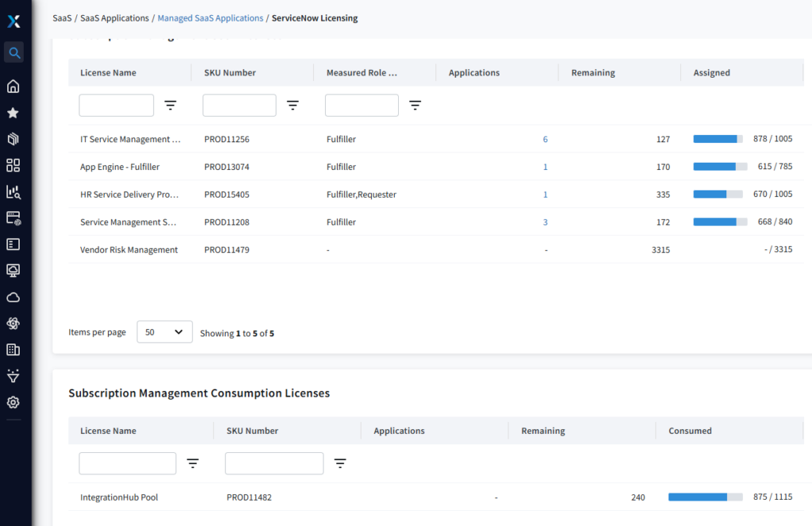Select the cloud icon in the sidebar
This screenshot has height=526, width=812.
pyautogui.click(x=13, y=297)
